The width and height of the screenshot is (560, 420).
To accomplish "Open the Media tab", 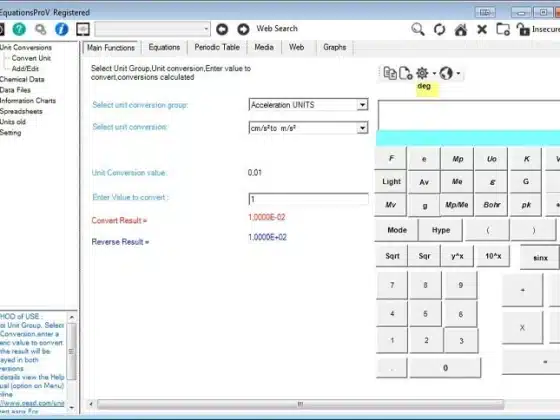I will pos(264,48).
